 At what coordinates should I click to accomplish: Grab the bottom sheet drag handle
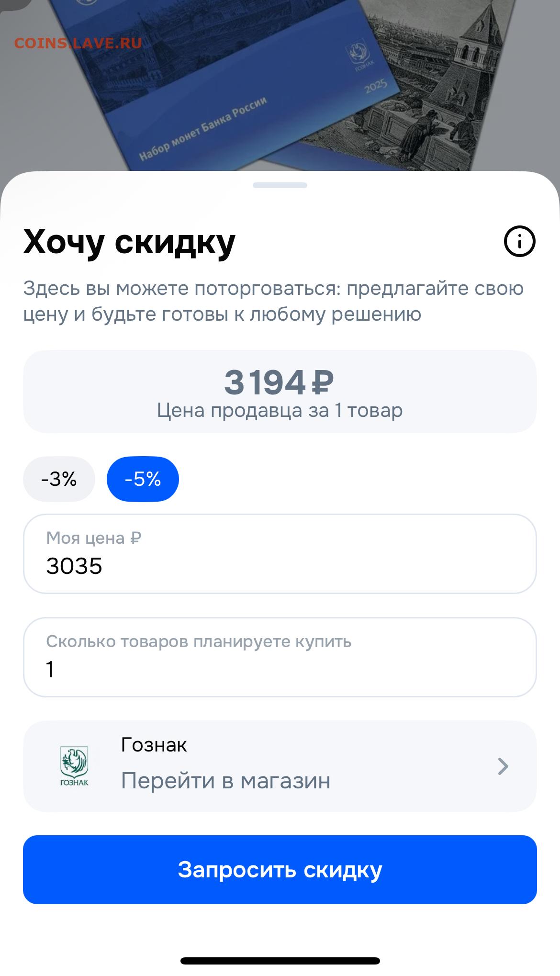(x=280, y=185)
